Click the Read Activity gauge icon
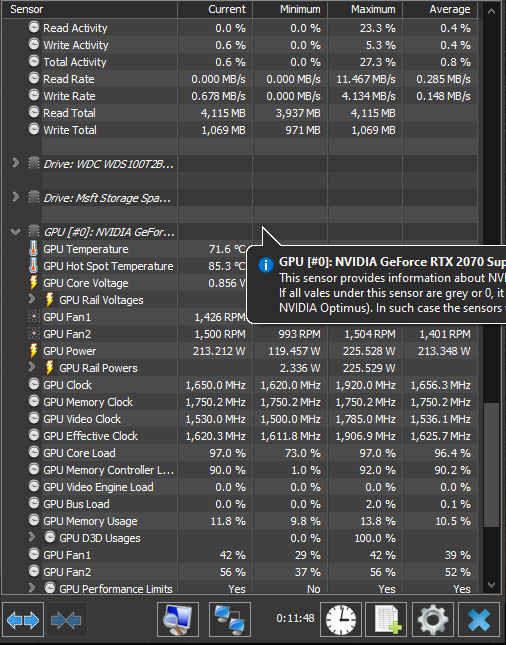Screen dimensions: 506x645 point(34,27)
